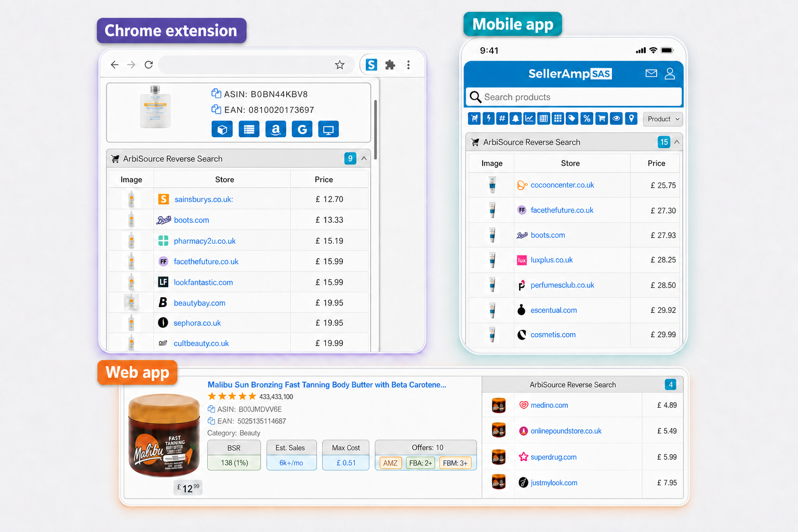Copy the EAN 5025135114687 in web app

[211, 421]
